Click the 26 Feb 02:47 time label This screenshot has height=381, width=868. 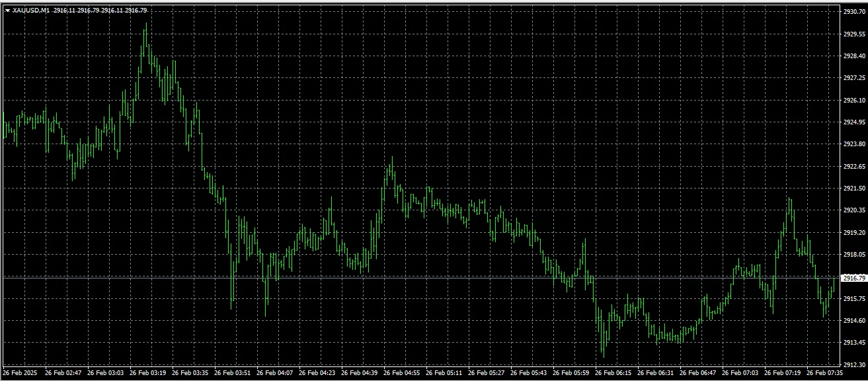(63, 373)
